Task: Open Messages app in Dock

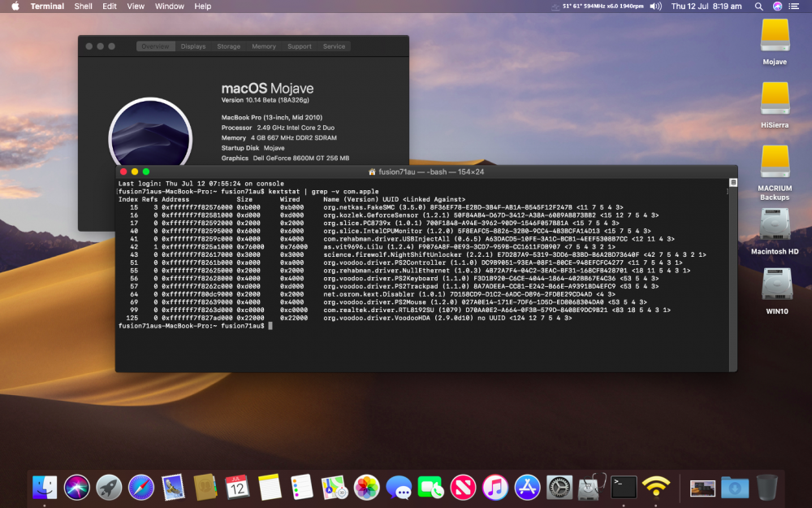Action: tap(399, 488)
